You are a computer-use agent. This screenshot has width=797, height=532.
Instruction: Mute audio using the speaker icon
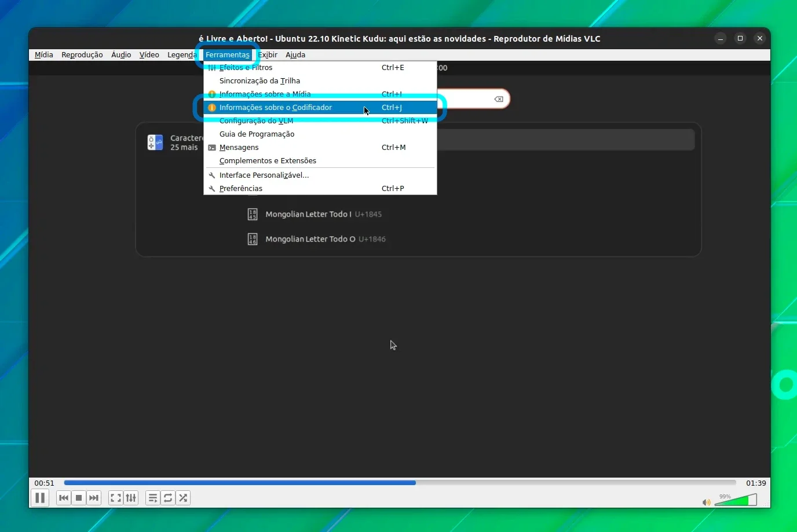(706, 502)
